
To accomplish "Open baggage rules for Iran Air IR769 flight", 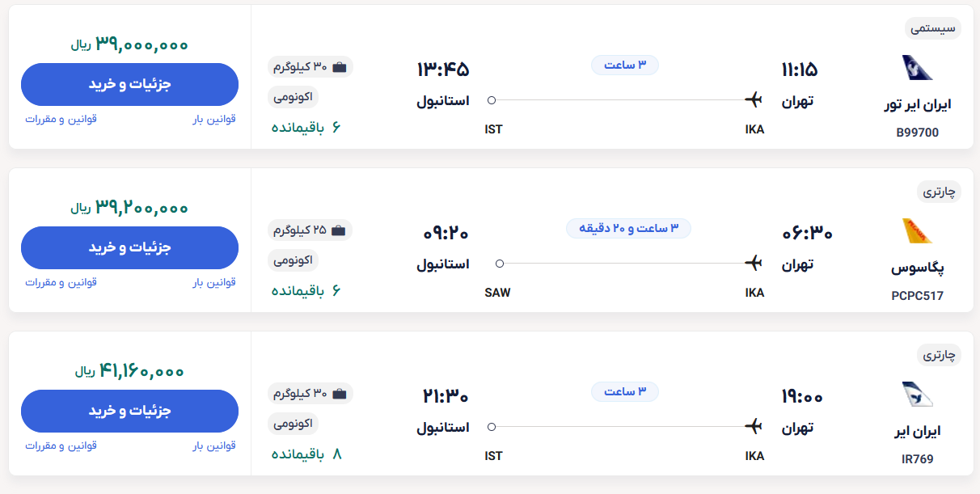I will 214,445.
